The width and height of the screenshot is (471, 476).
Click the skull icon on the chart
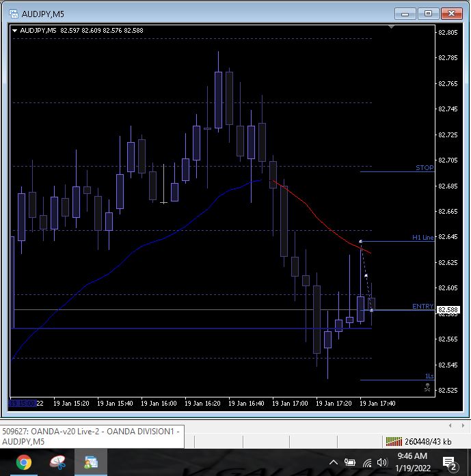coord(427,387)
